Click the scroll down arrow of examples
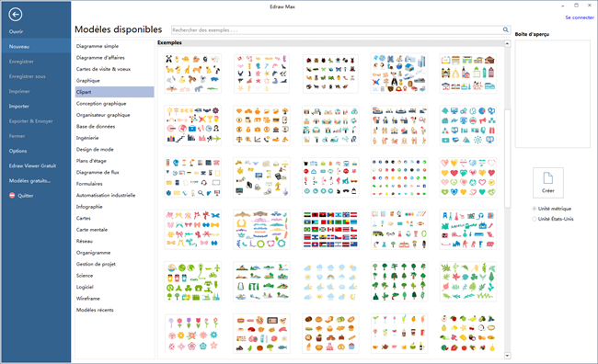Image resolution: width=598 pixels, height=364 pixels. pos(507,356)
